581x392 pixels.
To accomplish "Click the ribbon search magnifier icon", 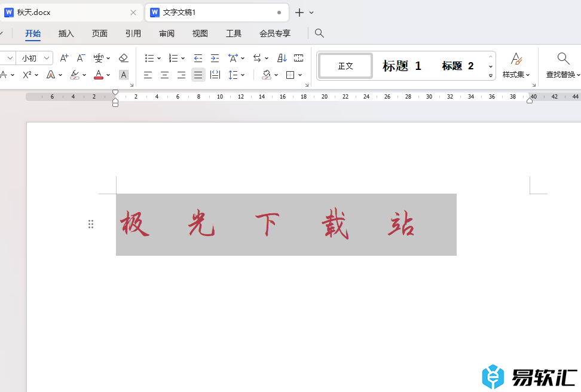I will [319, 33].
